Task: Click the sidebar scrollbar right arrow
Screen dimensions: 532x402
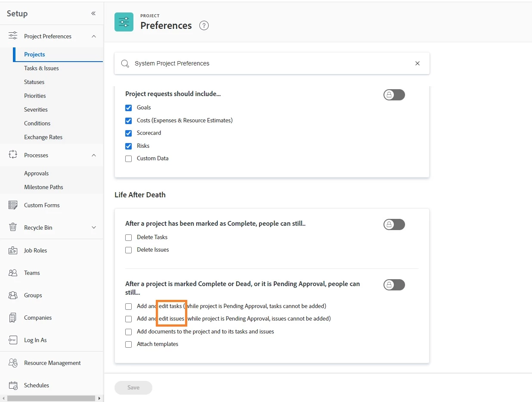Action: click(x=99, y=399)
